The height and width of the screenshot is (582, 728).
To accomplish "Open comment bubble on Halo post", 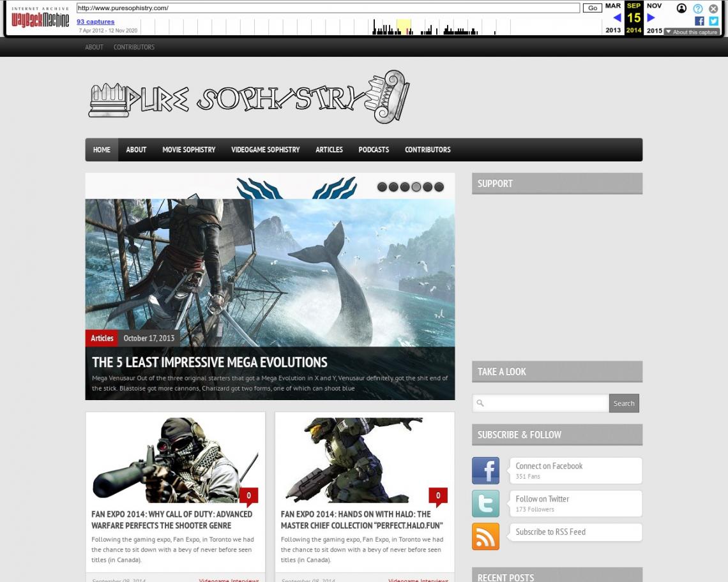I will click(x=438, y=496).
